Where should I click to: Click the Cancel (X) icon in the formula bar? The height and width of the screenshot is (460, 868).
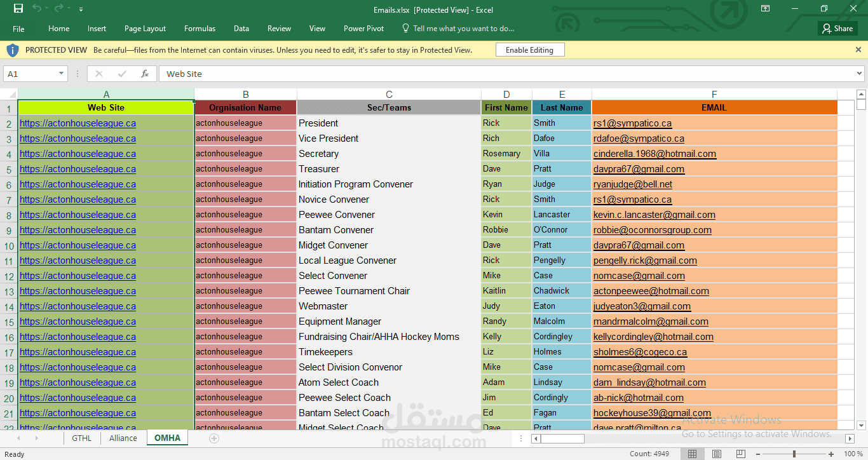[99, 73]
